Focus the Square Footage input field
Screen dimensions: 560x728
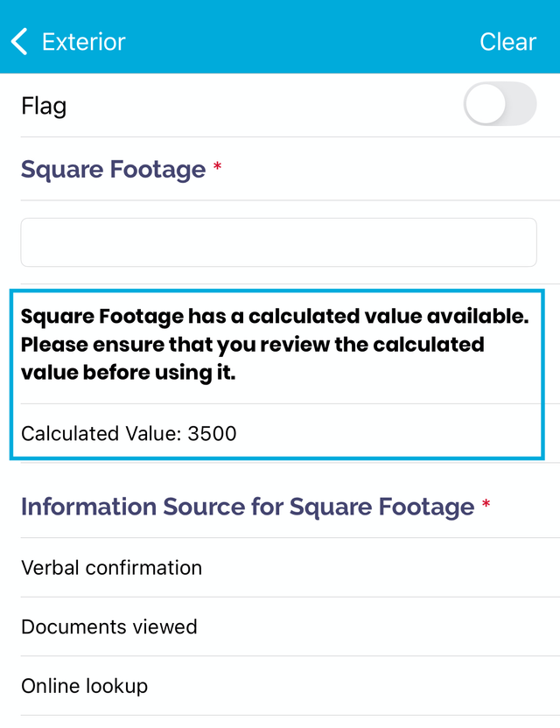[278, 242]
